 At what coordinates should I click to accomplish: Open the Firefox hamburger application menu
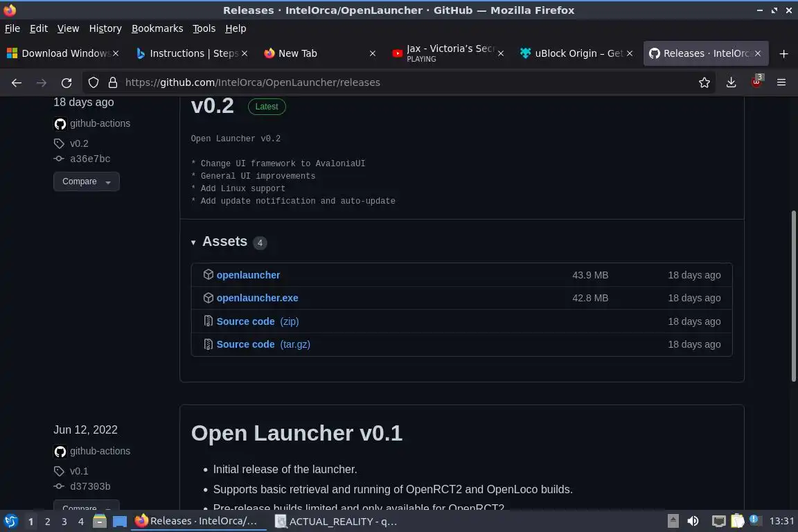(x=781, y=82)
